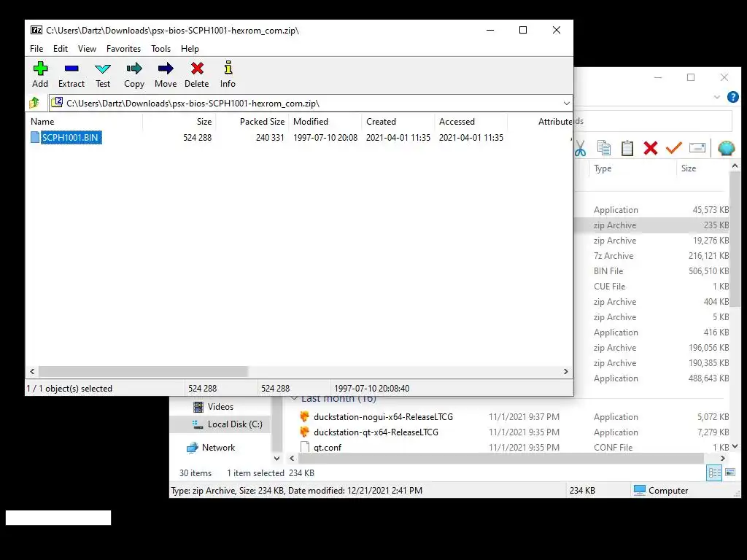747x560 pixels.
Task: Click Explorer horizontal scroll right arrow
Action: pos(723,459)
